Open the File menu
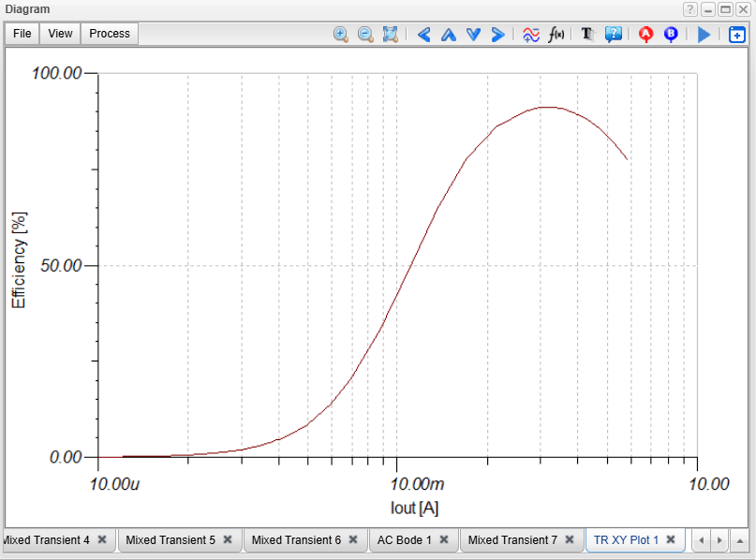 [22, 34]
